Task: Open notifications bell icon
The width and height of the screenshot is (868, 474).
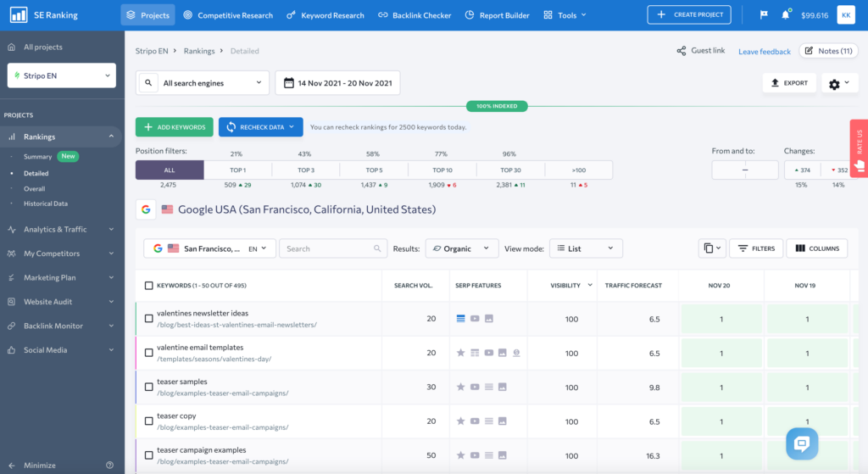Action: tap(786, 15)
